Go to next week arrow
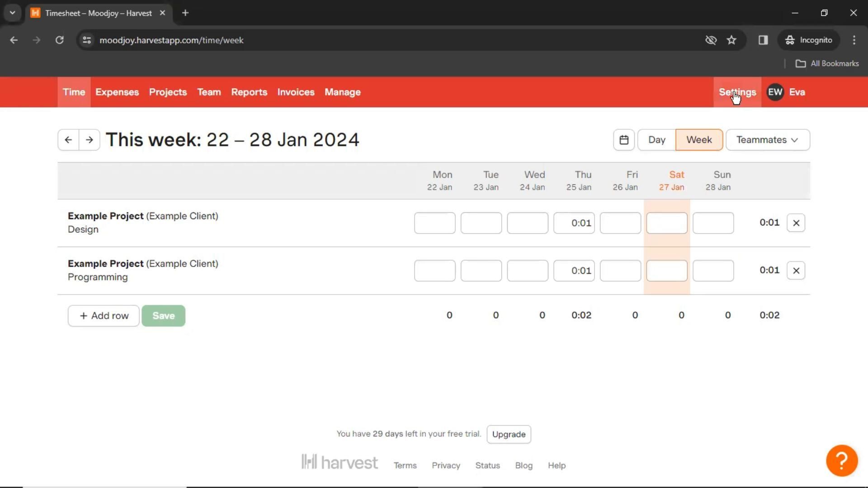This screenshot has height=488, width=868. point(90,140)
